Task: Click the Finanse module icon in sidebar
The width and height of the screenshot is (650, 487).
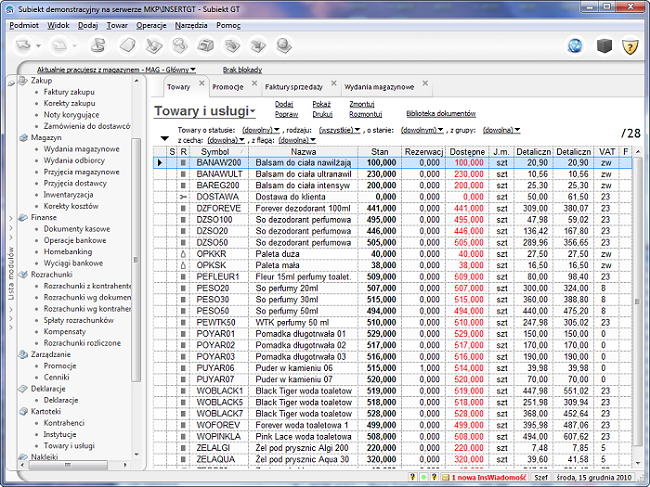Action: pyautogui.click(x=25, y=216)
